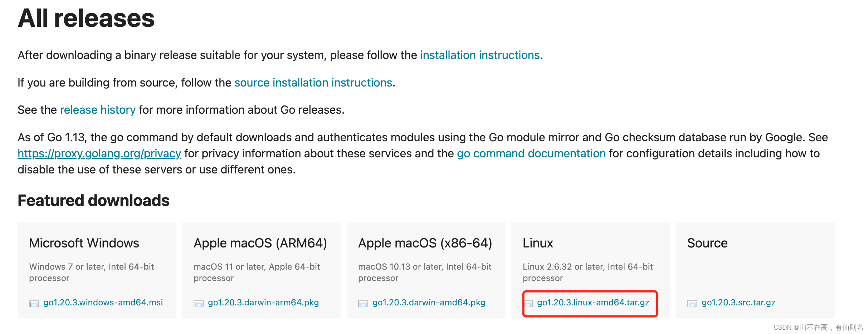Image resolution: width=868 pixels, height=334 pixels.
Task: Download go1.20.3.windows-amd64.msi
Action: click(x=103, y=303)
